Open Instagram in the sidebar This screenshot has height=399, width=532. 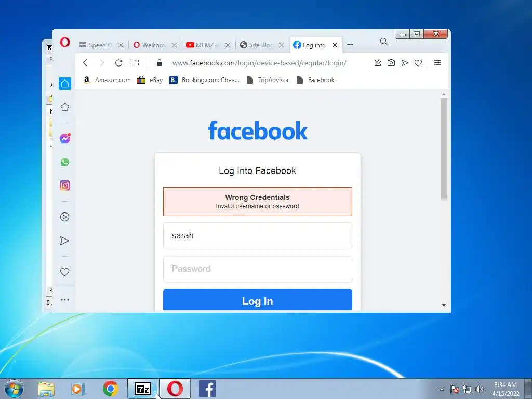pos(65,185)
